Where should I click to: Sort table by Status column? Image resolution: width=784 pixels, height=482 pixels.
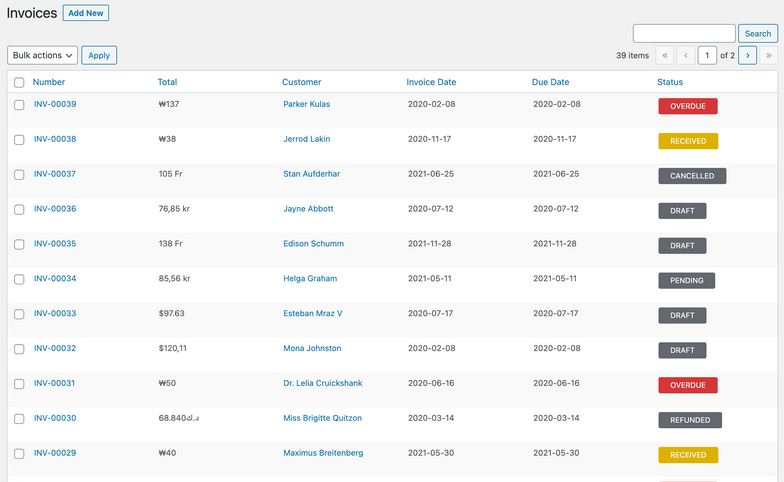[670, 82]
